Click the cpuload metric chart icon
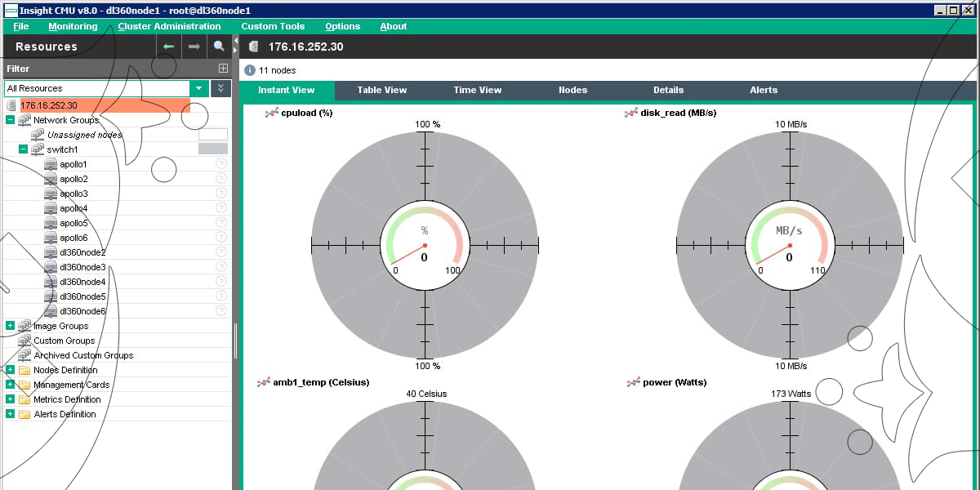Image resolution: width=980 pixels, height=490 pixels. (x=272, y=113)
